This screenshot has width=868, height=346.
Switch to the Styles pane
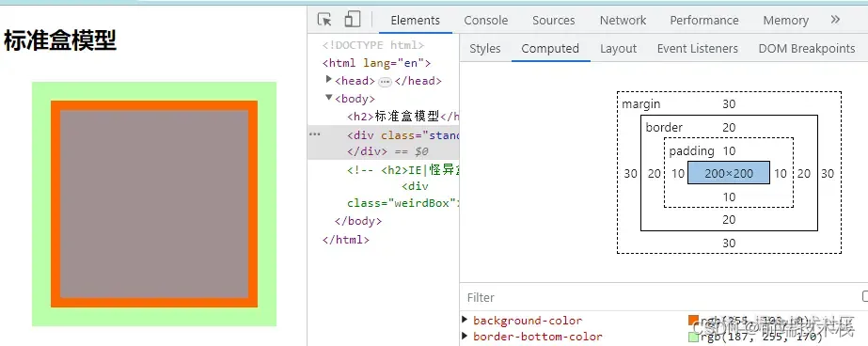click(x=485, y=49)
